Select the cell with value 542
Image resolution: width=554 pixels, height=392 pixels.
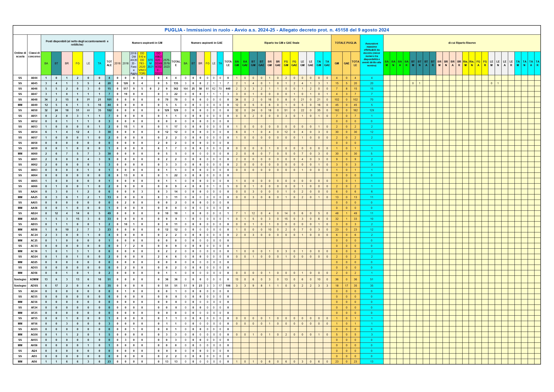coord(176,89)
